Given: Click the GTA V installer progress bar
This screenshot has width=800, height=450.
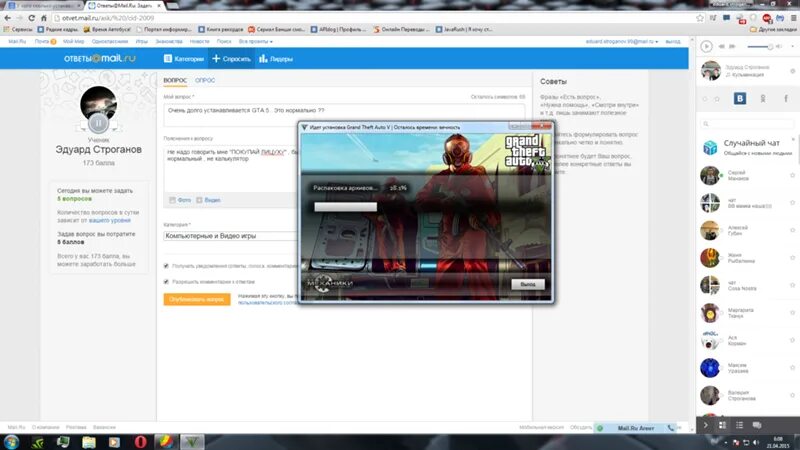Looking at the screenshot, I should coord(345,207).
